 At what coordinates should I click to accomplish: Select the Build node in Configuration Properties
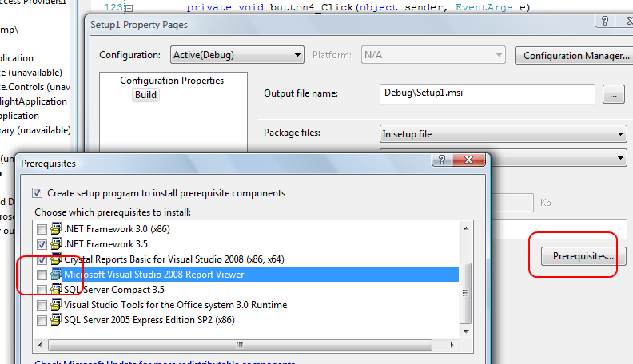145,95
